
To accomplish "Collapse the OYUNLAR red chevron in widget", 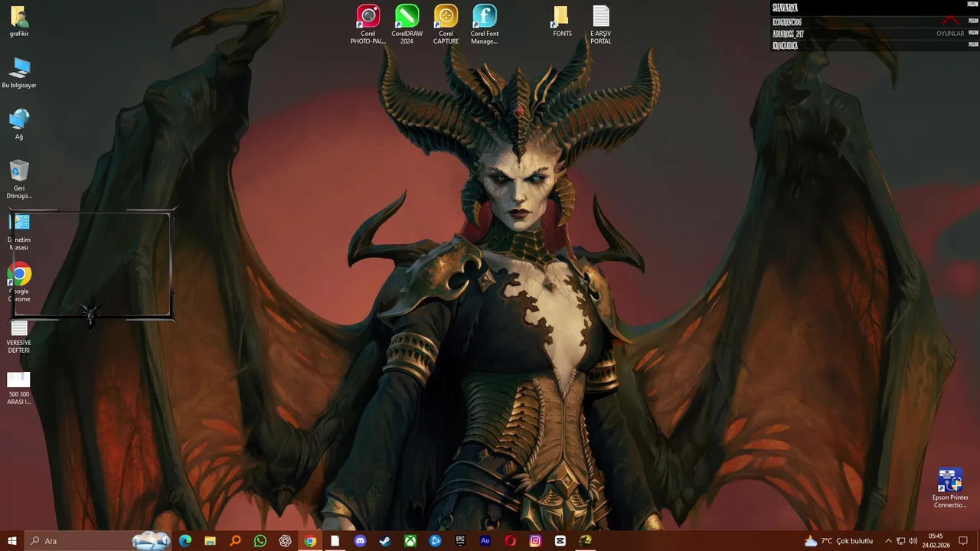I will pyautogui.click(x=950, y=20).
